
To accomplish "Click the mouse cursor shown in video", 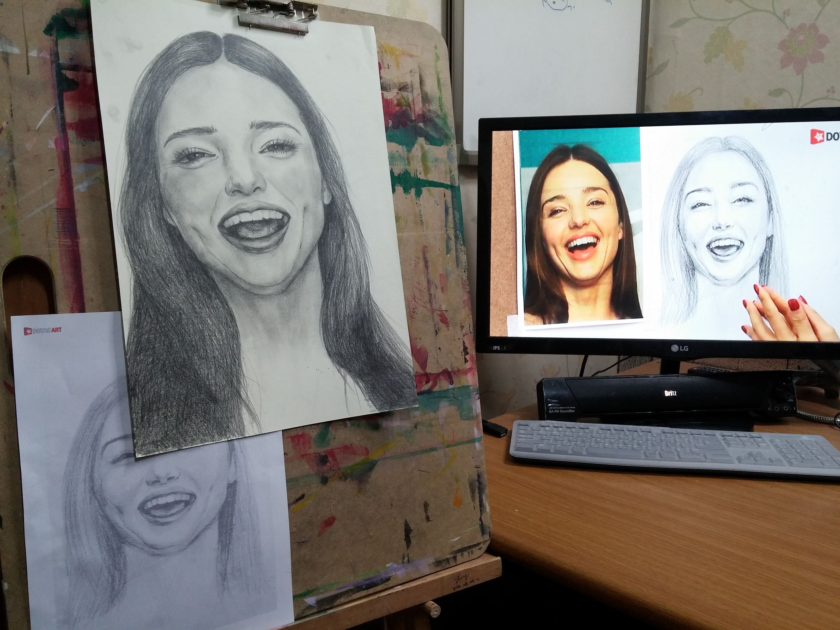I will pos(673,280).
